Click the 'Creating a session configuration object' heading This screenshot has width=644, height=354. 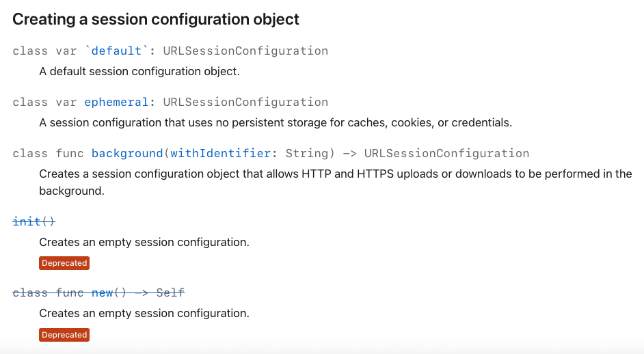click(156, 19)
